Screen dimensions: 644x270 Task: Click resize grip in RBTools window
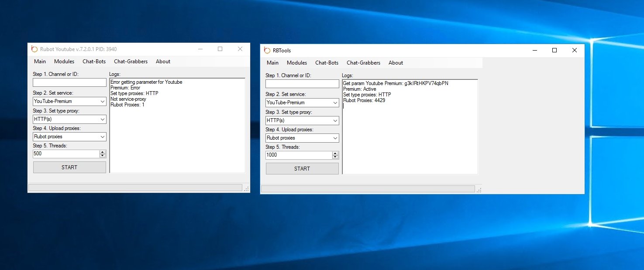(479, 190)
